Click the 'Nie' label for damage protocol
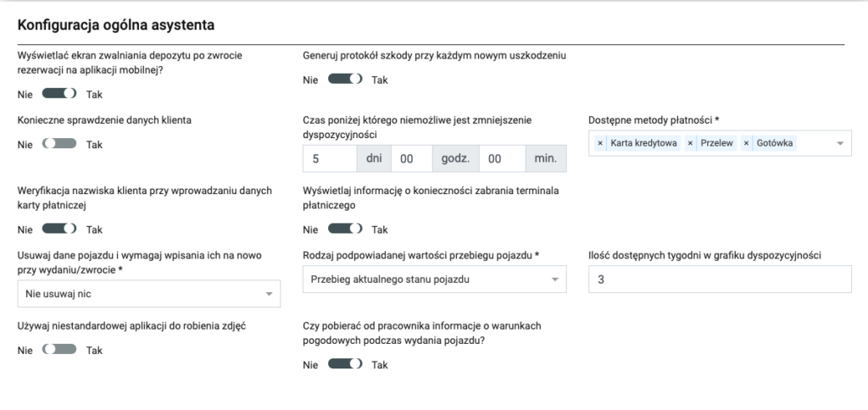This screenshot has height=410, width=868. (x=310, y=80)
